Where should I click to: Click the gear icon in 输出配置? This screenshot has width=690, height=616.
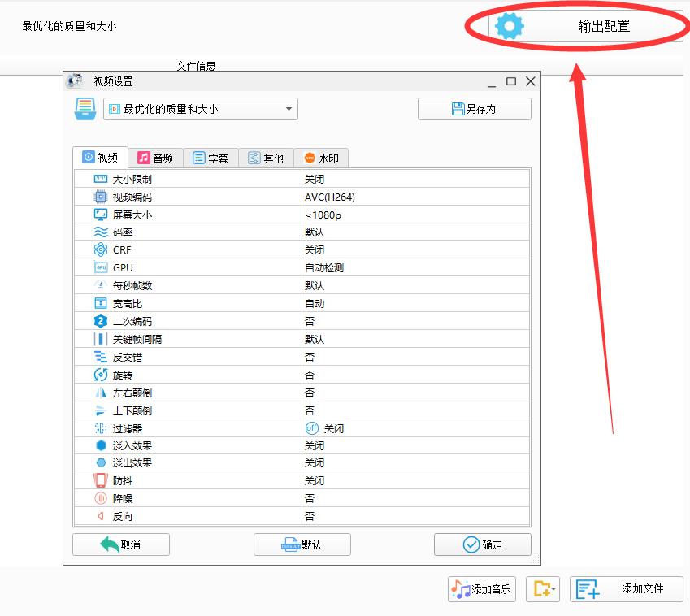point(510,26)
